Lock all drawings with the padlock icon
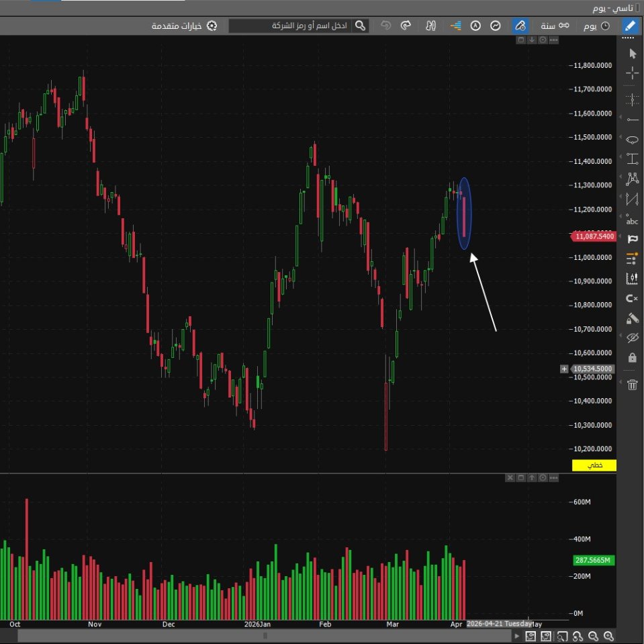 [632, 358]
